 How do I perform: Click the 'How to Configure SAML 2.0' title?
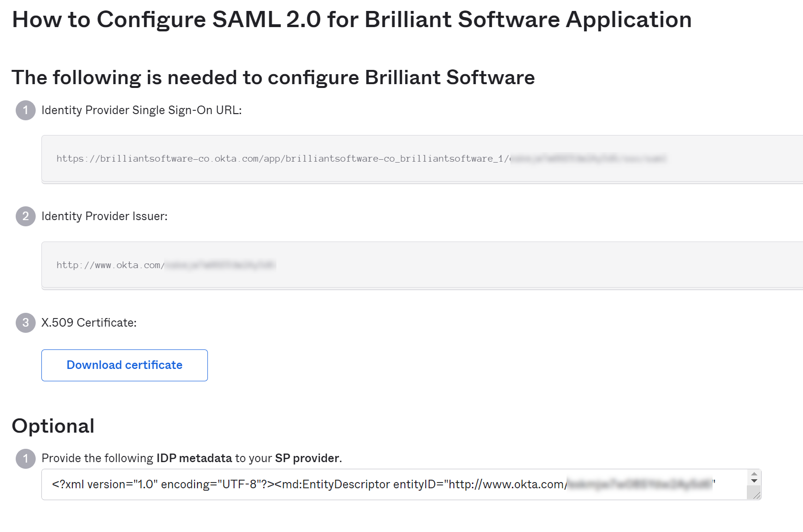(352, 20)
